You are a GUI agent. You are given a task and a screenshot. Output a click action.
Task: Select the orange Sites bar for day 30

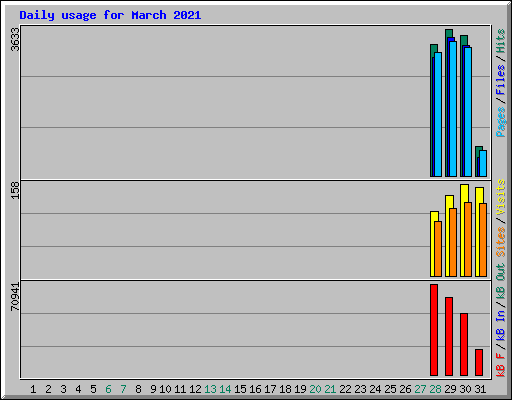point(468,239)
